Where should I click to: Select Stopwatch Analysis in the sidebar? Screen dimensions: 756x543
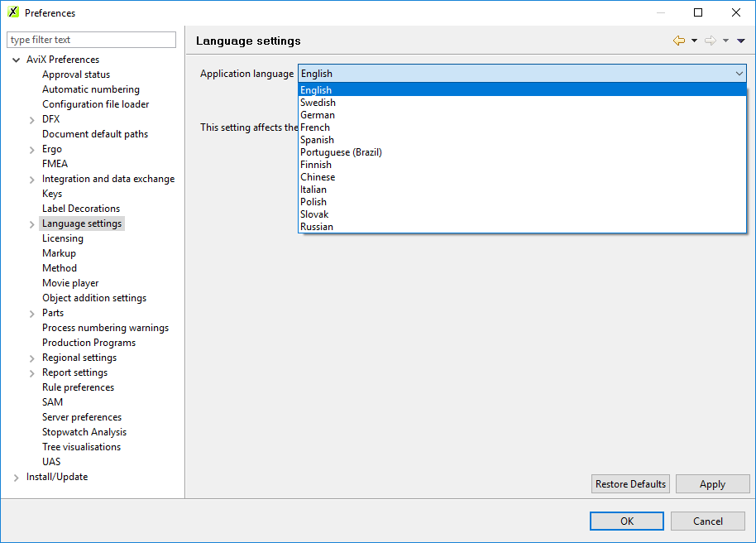point(84,431)
